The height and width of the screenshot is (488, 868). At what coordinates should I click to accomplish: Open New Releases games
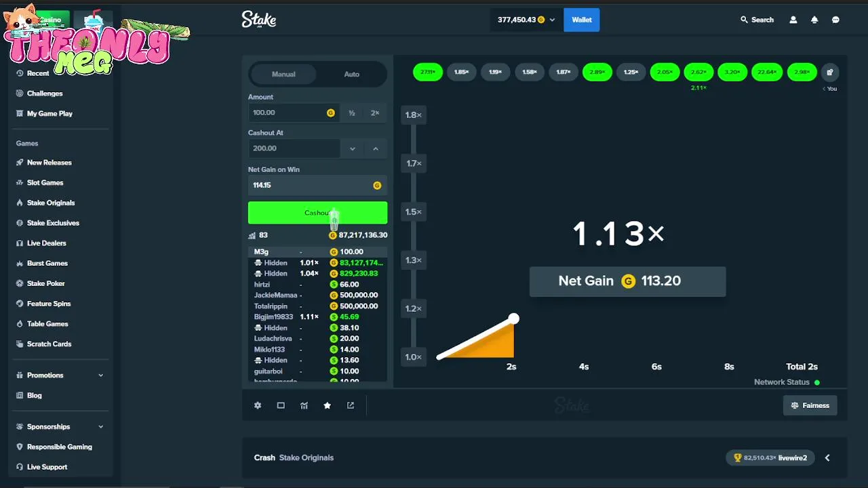[x=43, y=163]
